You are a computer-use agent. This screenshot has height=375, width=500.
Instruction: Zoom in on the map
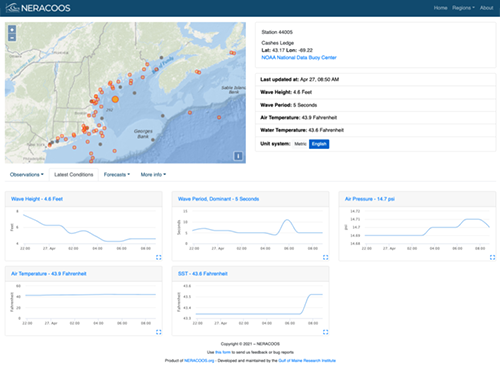coord(12,30)
